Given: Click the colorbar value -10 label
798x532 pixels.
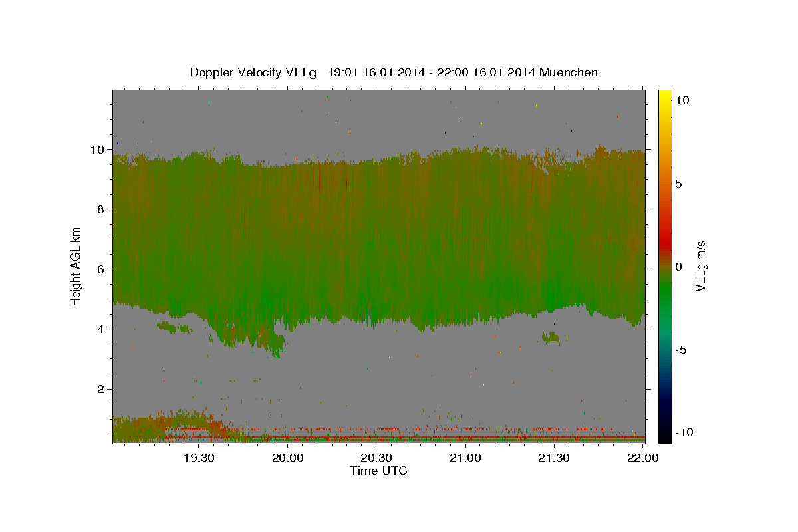Looking at the screenshot, I should pos(684,432).
